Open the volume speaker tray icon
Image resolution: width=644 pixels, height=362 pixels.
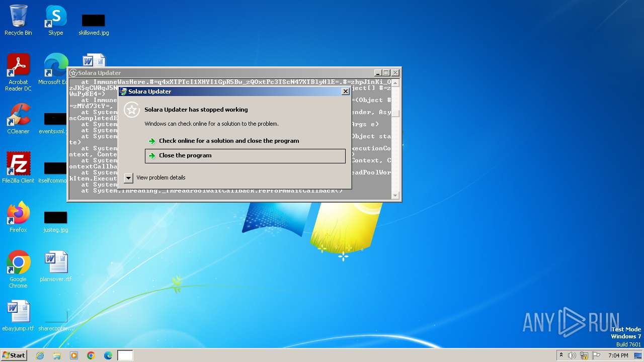click(572, 355)
